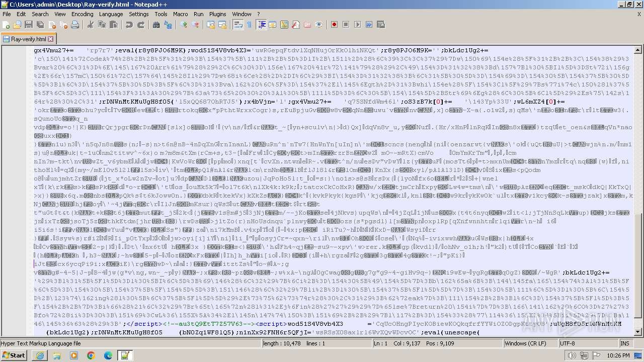The image size is (644, 362).
Task: Click the Save All toolbar icon
Action: coord(40,25)
